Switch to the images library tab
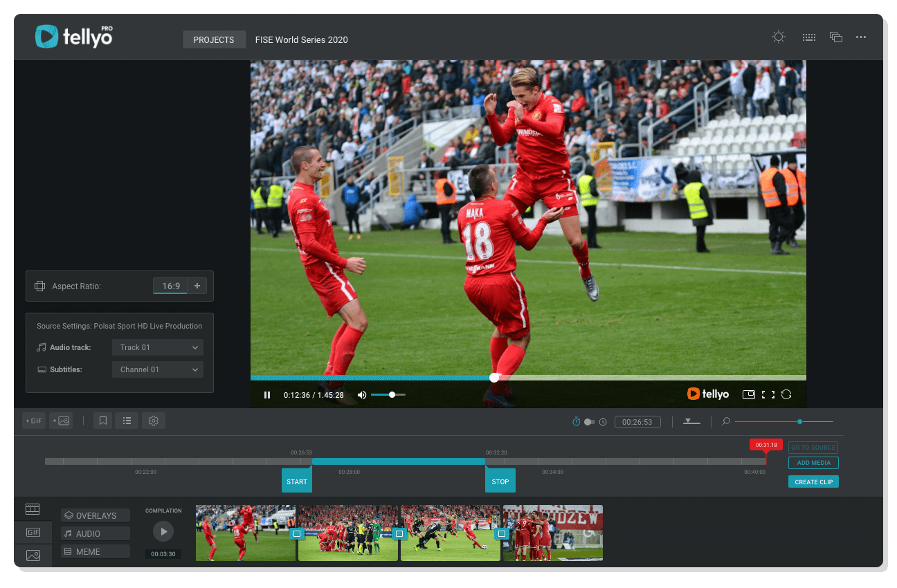 [33, 555]
